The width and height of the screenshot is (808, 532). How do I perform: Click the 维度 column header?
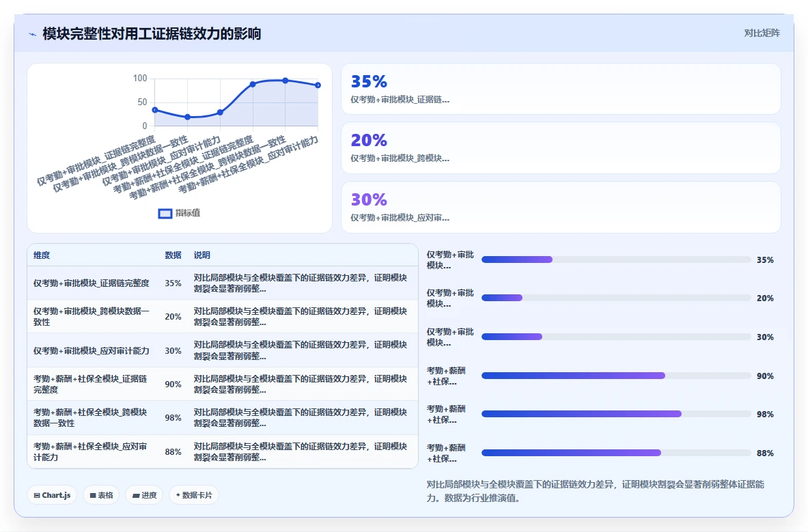(x=42, y=255)
